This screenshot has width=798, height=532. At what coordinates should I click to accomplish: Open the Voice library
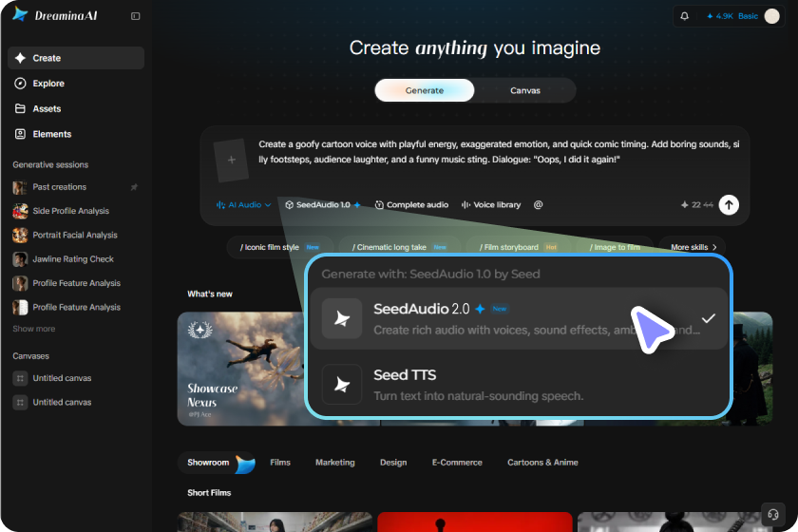[490, 205]
